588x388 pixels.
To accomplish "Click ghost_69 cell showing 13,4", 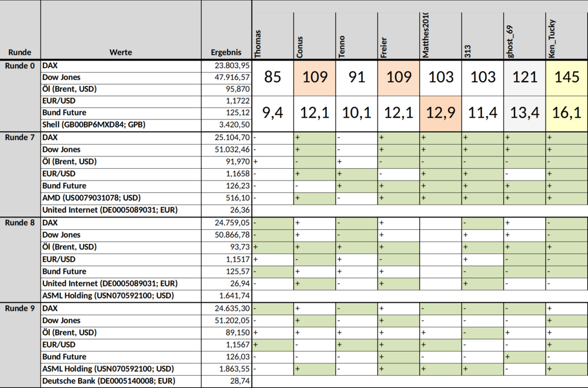I will tap(524, 113).
